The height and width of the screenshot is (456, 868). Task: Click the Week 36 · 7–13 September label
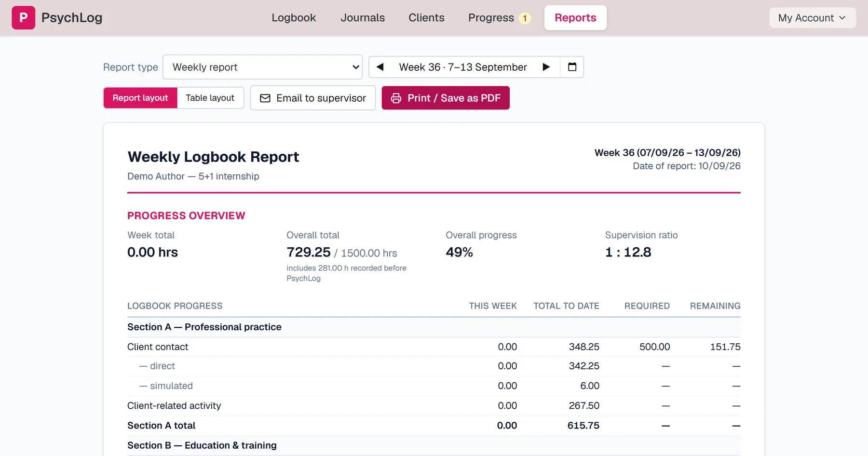463,67
